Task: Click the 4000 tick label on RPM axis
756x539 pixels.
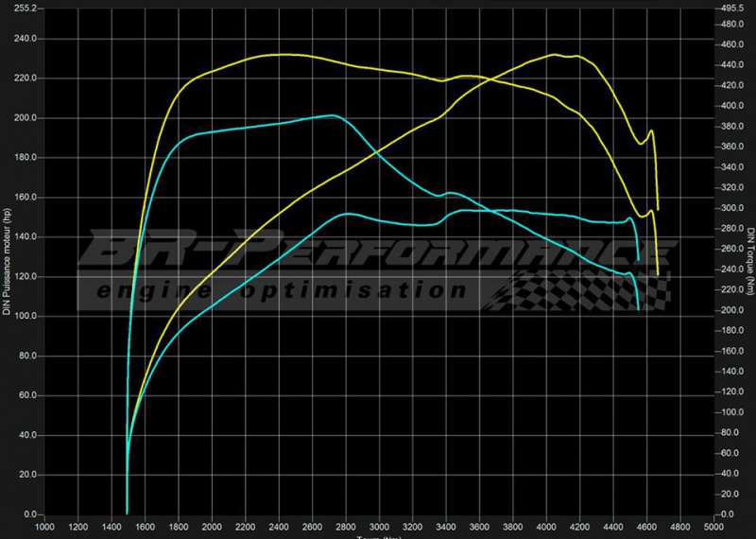Action: [x=547, y=526]
